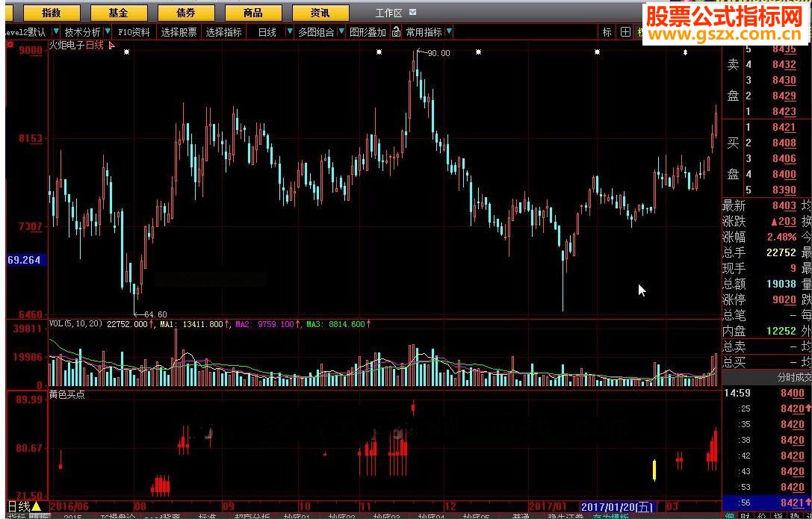Click the yellow triangle beside the bottom 日线 label
Viewport: 812px width, 519px height.
click(37, 506)
